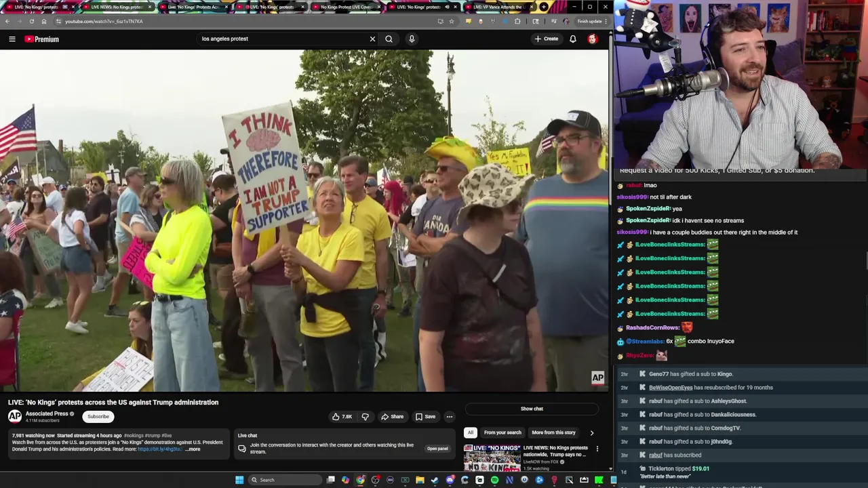868x488 pixels.
Task: Go back in browser history
Action: point(7,21)
